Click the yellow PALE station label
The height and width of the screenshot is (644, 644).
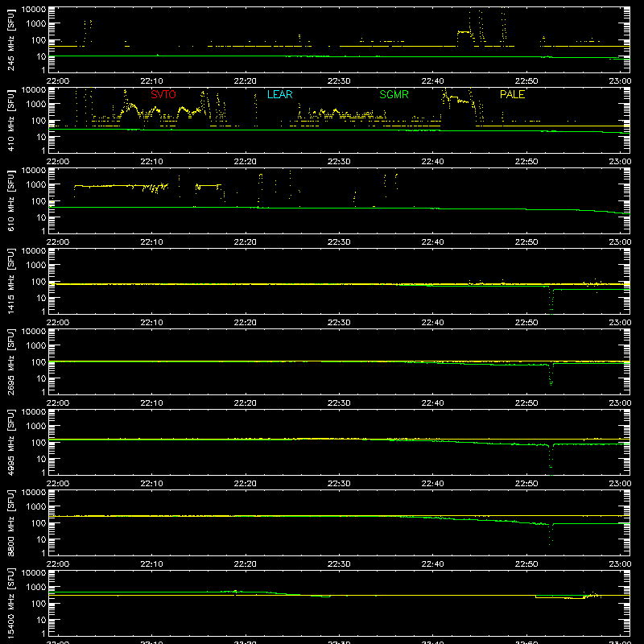(x=512, y=94)
